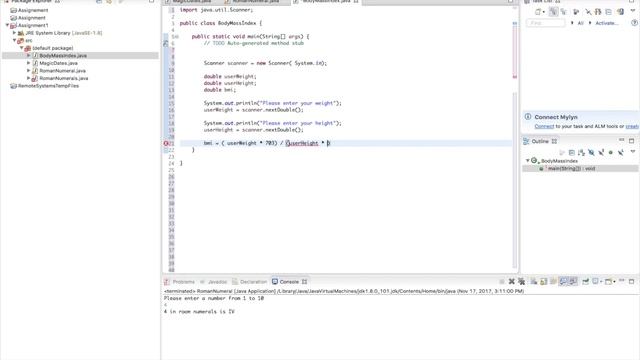Open the Outline view menu arrow
The image size is (640, 360).
pos(633,152)
